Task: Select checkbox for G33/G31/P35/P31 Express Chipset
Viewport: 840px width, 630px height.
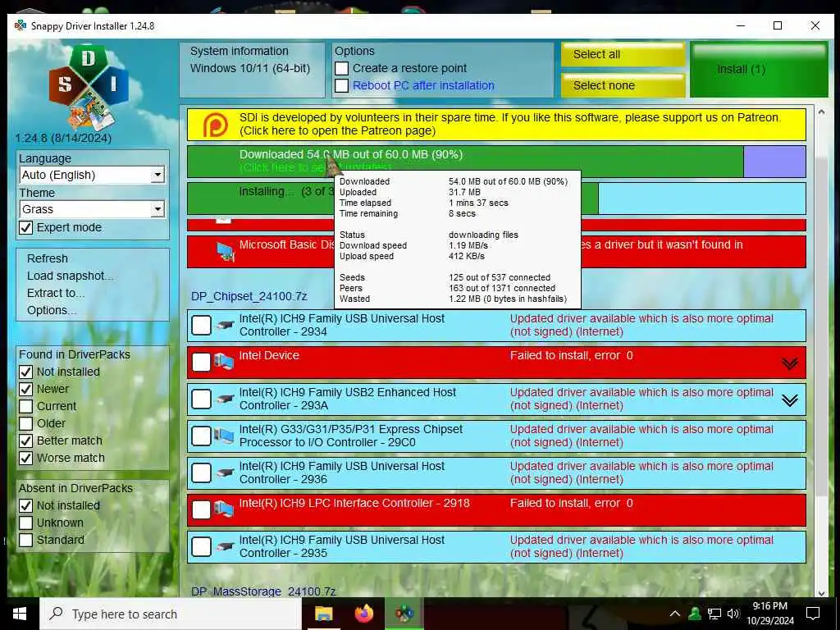Action: click(x=202, y=436)
